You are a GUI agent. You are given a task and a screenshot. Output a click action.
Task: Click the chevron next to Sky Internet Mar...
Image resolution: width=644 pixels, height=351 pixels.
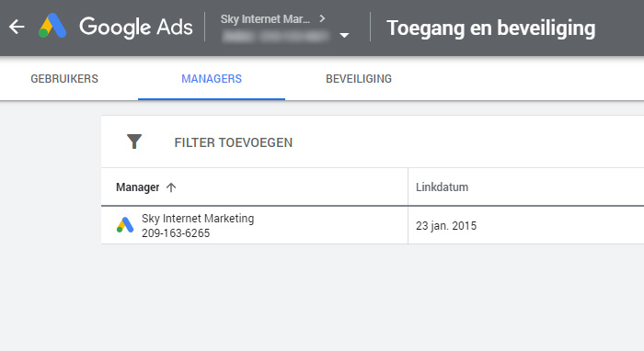[322, 18]
